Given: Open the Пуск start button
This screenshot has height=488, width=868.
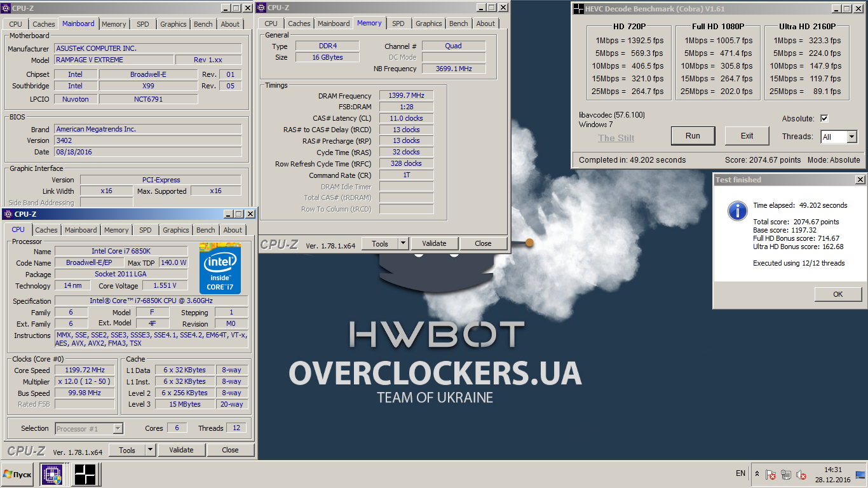Looking at the screenshot, I should tap(18, 475).
